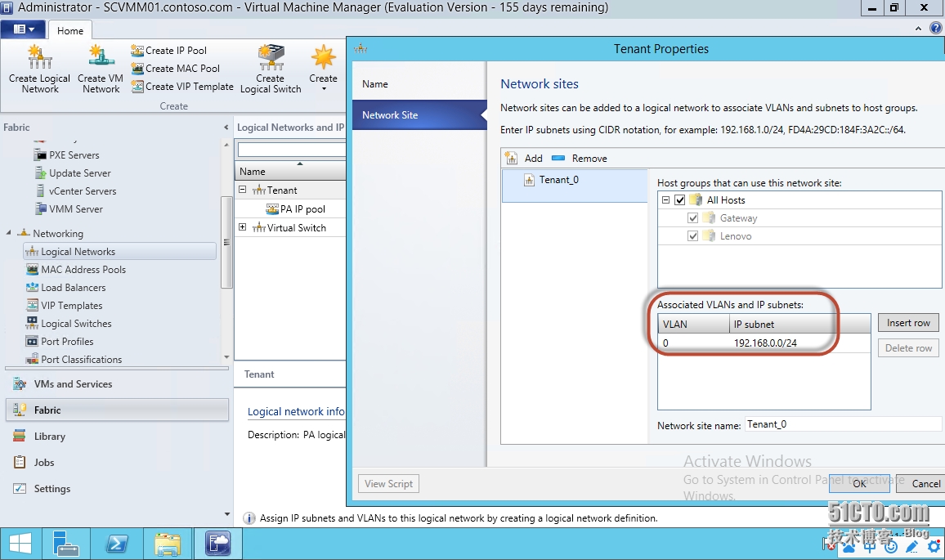Add a new network site
This screenshot has height=560, width=945.
pyautogui.click(x=524, y=159)
